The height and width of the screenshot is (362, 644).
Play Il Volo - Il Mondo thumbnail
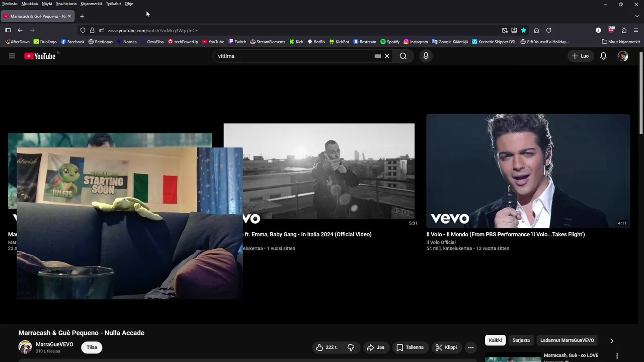[x=528, y=171]
